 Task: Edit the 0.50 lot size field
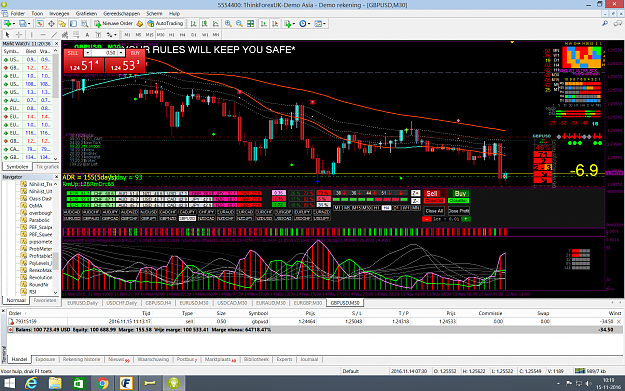pos(104,53)
